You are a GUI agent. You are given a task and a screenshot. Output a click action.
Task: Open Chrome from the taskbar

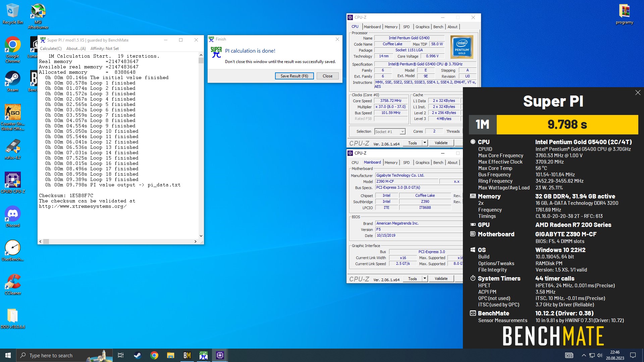coord(154,355)
